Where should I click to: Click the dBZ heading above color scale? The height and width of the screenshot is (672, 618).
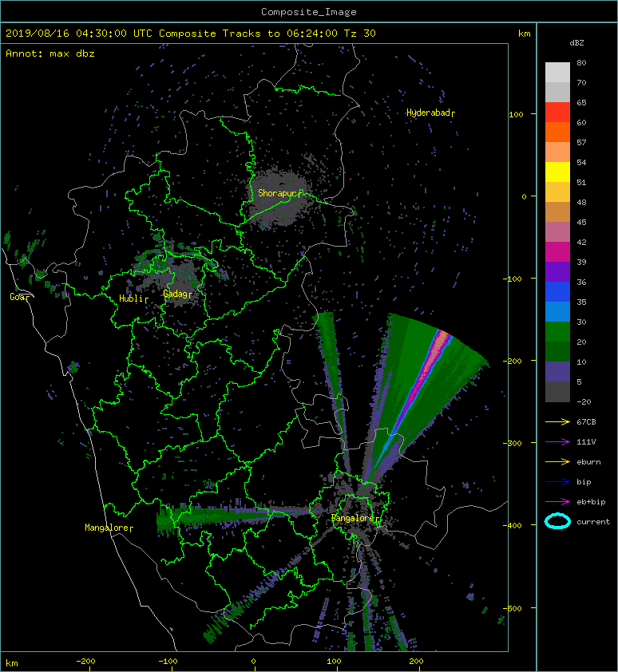coord(576,43)
